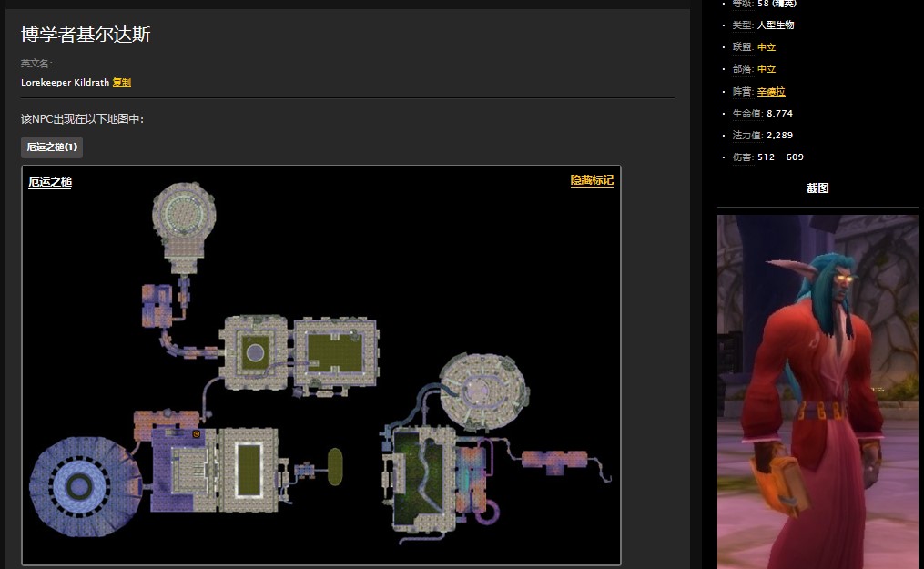
Task: Open the night elf NPC screenshot
Action: pos(817,391)
